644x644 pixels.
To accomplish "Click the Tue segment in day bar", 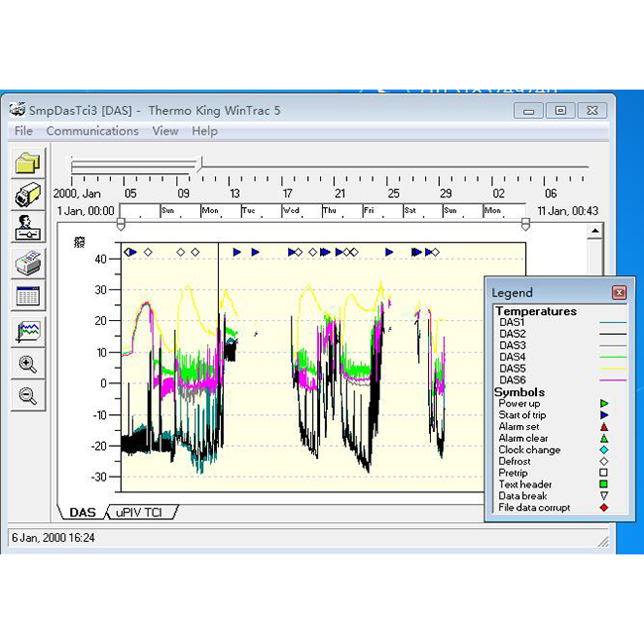I will 261,211.
